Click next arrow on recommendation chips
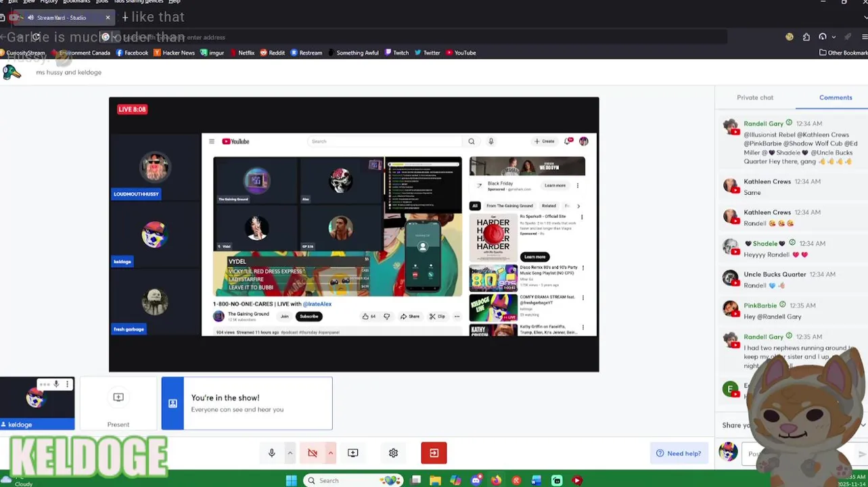 [578, 206]
